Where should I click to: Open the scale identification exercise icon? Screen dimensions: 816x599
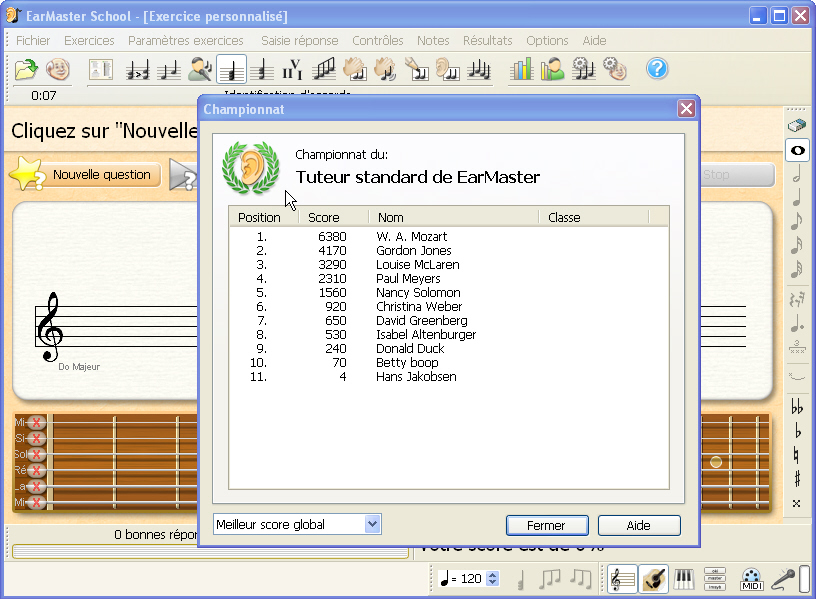[324, 70]
